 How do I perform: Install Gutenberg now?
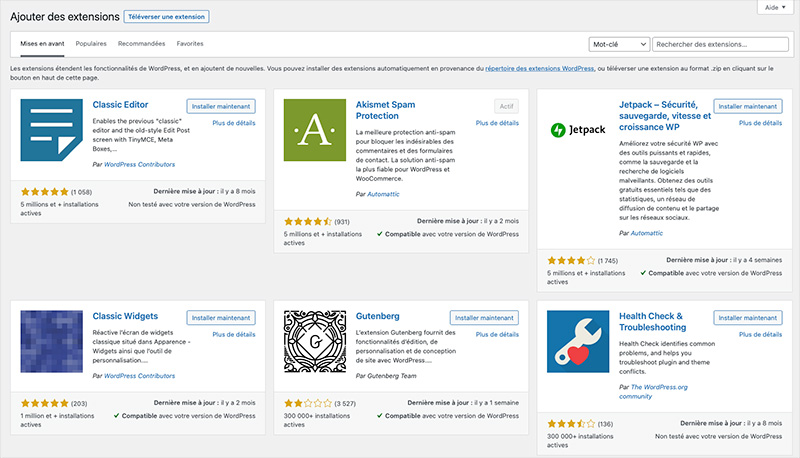coord(484,317)
